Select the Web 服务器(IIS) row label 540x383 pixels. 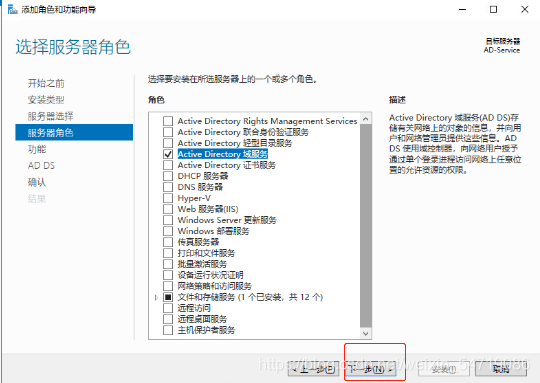pos(208,209)
